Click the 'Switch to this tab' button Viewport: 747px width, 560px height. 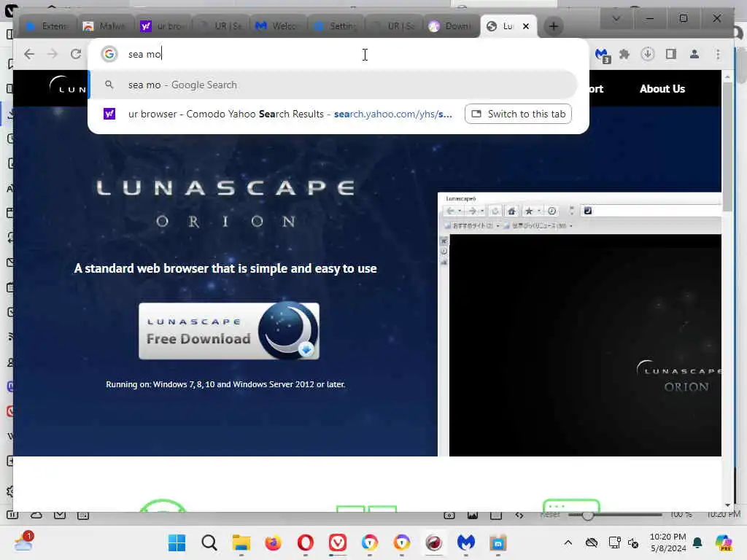(x=519, y=114)
